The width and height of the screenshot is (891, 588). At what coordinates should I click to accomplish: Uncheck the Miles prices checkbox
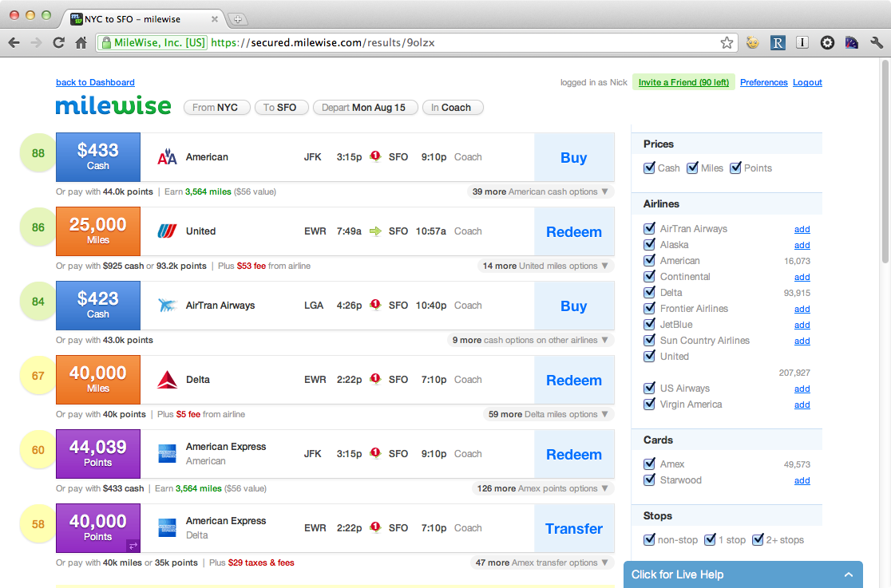[692, 168]
